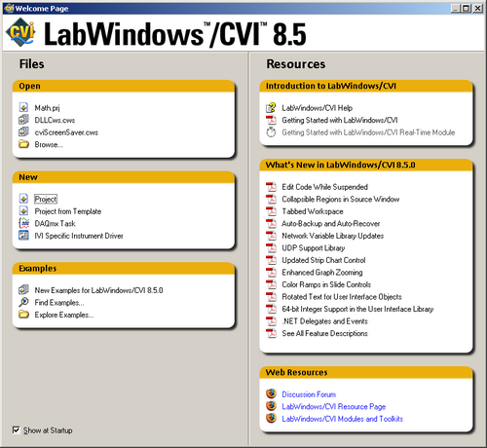Open See All Feature Descriptions

[x=324, y=333]
